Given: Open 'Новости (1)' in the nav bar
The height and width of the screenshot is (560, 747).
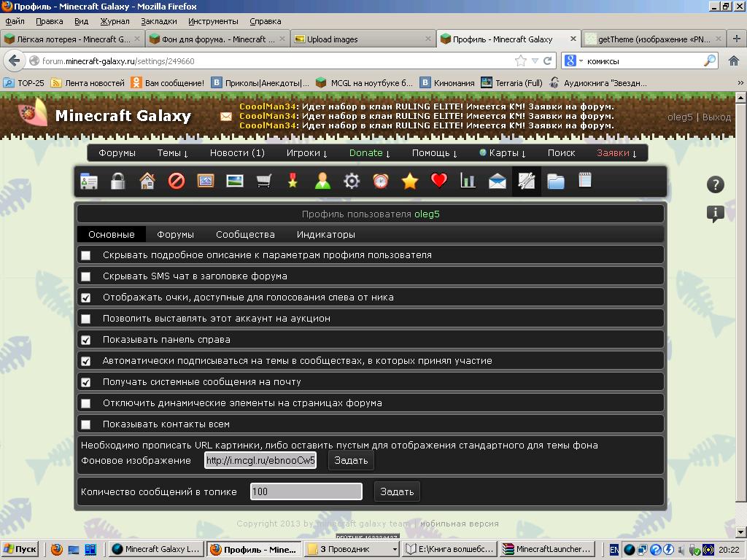Looking at the screenshot, I should (237, 153).
